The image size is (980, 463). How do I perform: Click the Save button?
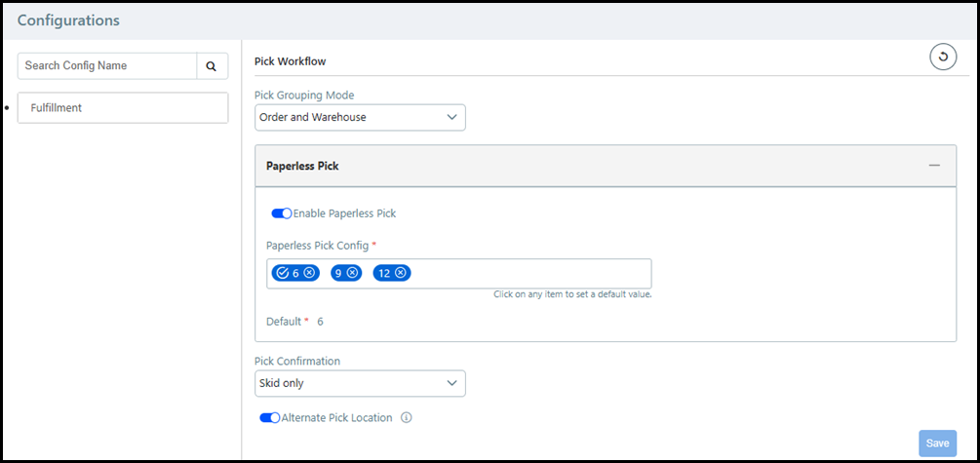pyautogui.click(x=937, y=444)
